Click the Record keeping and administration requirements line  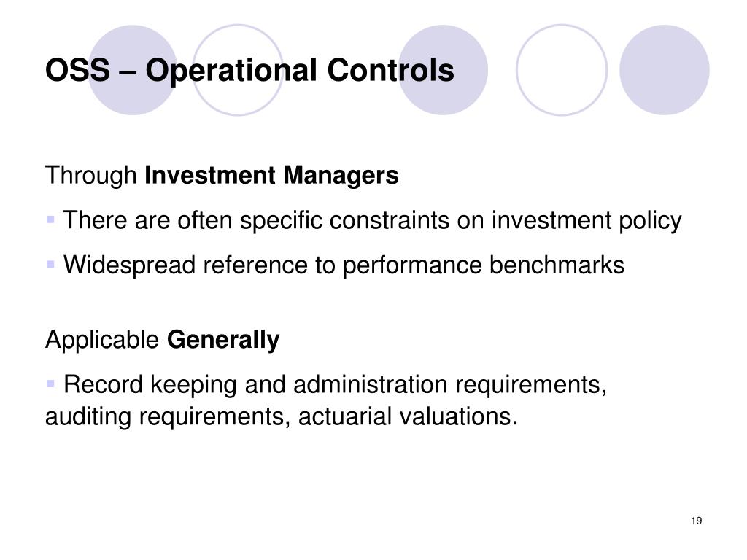(335, 384)
